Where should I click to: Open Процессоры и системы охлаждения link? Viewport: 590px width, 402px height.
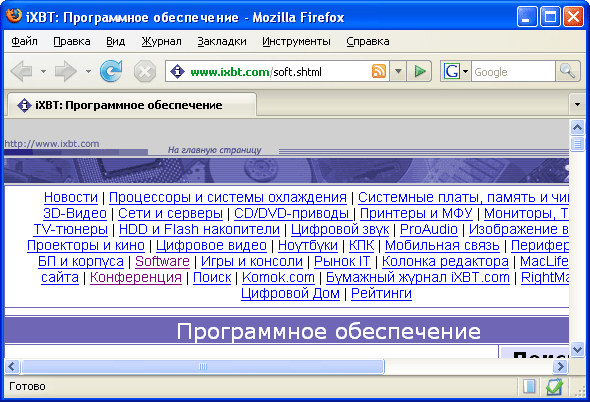click(x=228, y=197)
